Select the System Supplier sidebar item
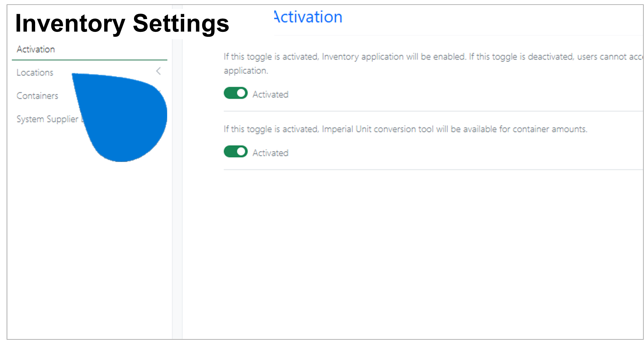Image resolution: width=644 pixels, height=340 pixels. (48, 119)
